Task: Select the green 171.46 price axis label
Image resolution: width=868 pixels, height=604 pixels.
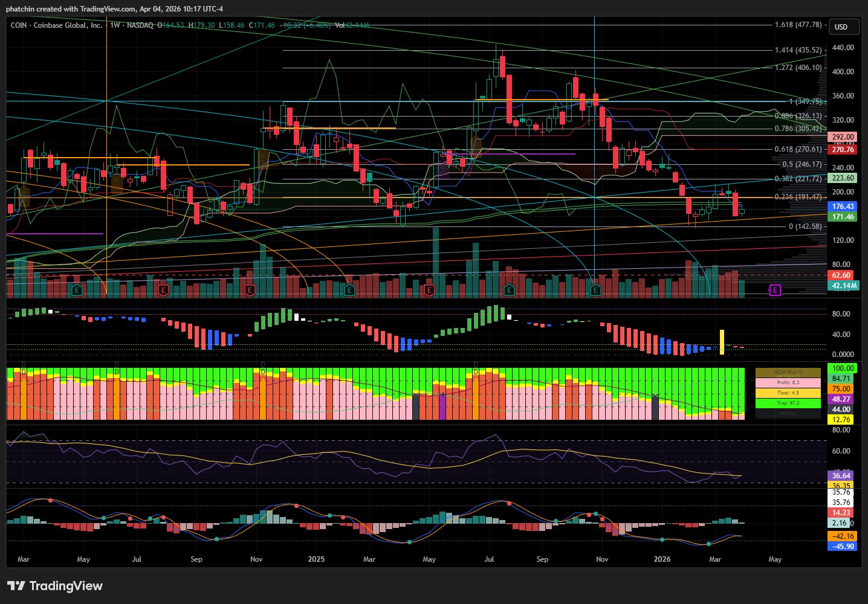Action: coord(843,217)
